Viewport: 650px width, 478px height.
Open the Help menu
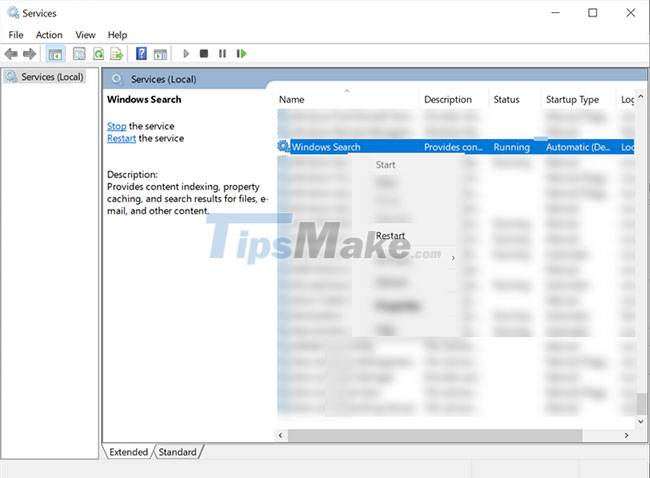(x=117, y=35)
